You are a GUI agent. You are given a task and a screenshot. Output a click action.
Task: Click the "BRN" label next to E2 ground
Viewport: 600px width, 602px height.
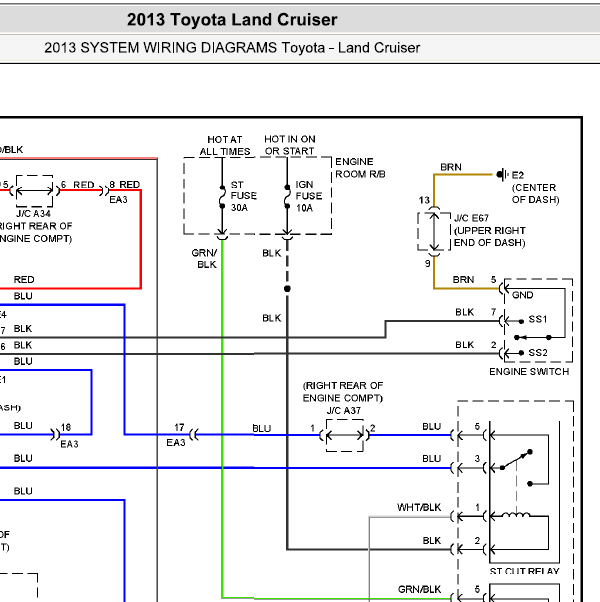451,167
